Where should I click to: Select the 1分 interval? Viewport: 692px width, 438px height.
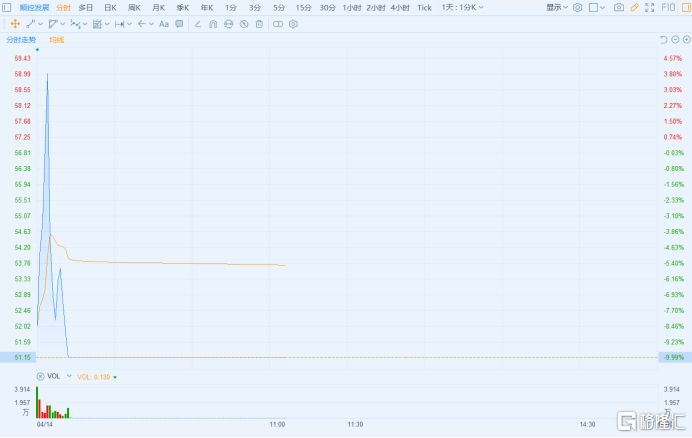click(231, 8)
